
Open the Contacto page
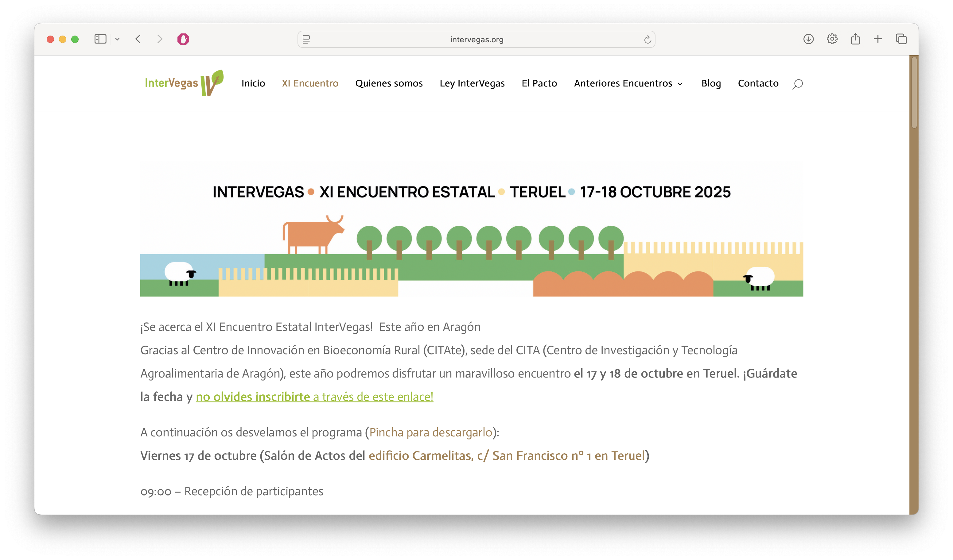[758, 83]
